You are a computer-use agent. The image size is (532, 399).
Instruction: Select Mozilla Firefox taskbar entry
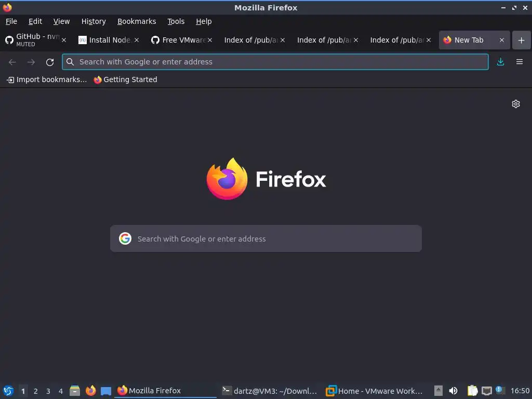tap(166, 391)
